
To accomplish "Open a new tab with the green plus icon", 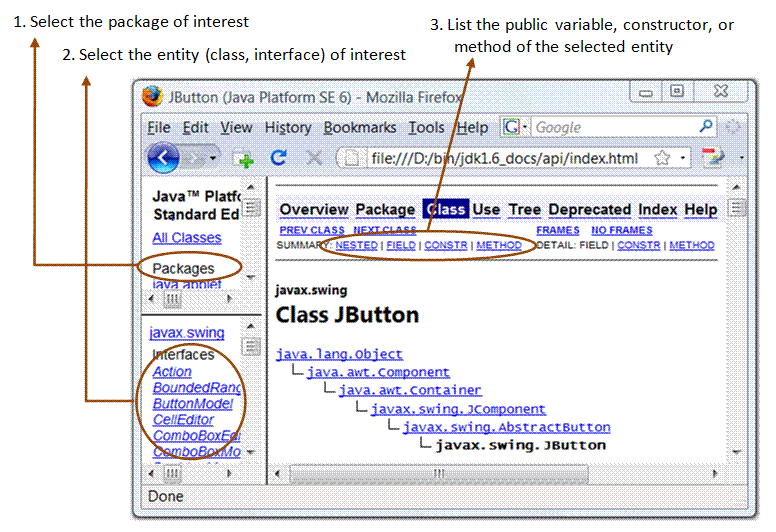I will (x=243, y=159).
